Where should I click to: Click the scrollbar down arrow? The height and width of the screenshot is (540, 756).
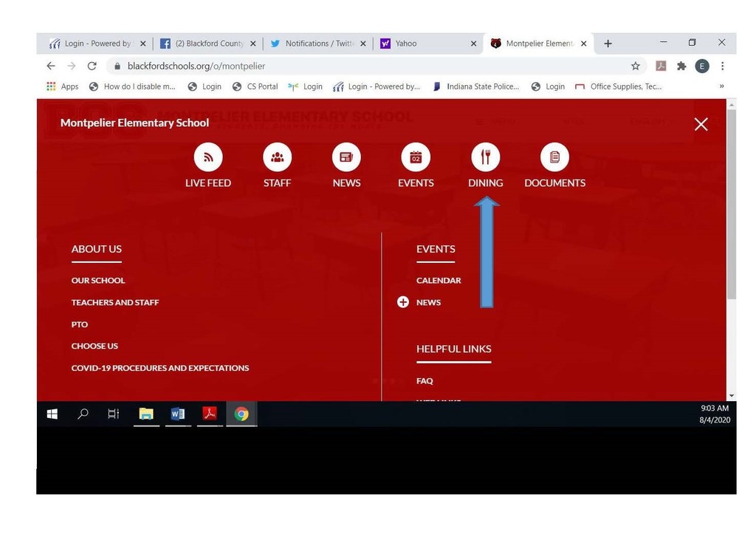point(732,396)
